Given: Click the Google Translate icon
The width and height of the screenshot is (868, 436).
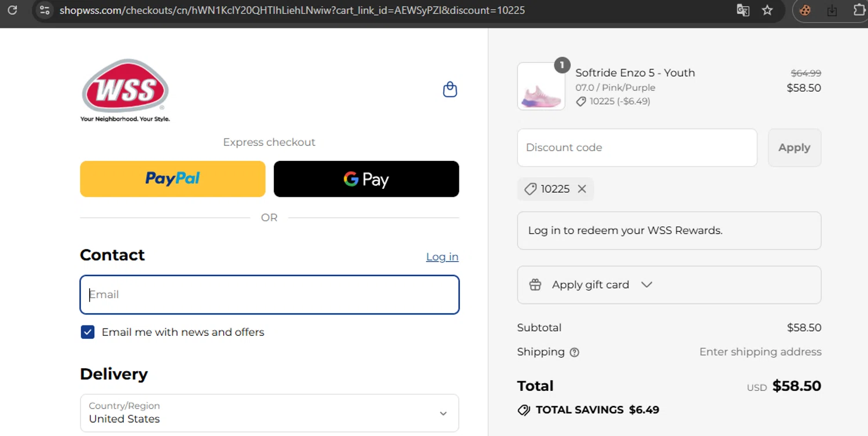Looking at the screenshot, I should (742, 10).
